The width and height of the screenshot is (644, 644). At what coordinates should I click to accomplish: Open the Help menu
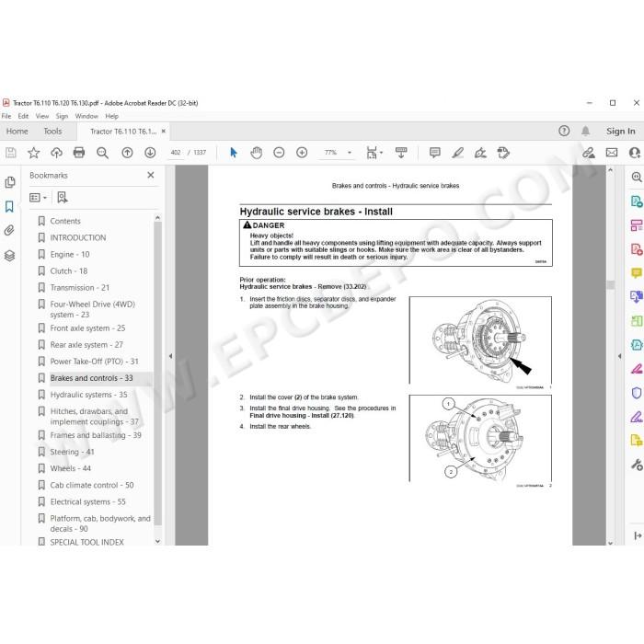[111, 116]
